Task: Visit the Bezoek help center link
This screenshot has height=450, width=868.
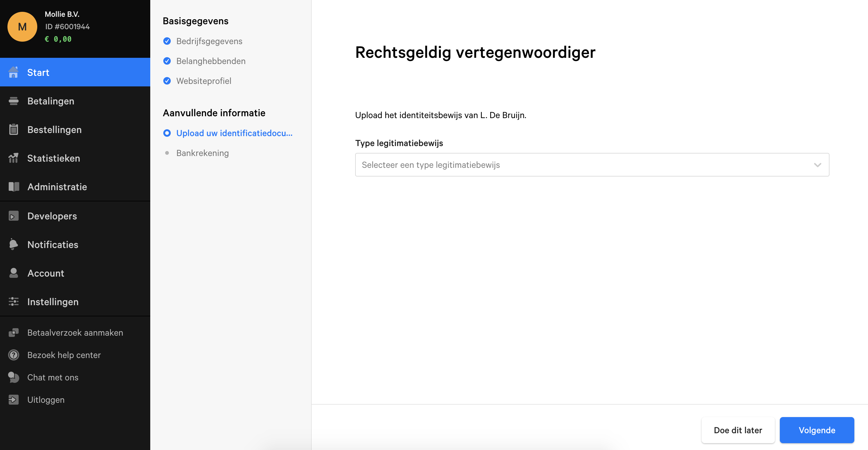Action: coord(75,355)
